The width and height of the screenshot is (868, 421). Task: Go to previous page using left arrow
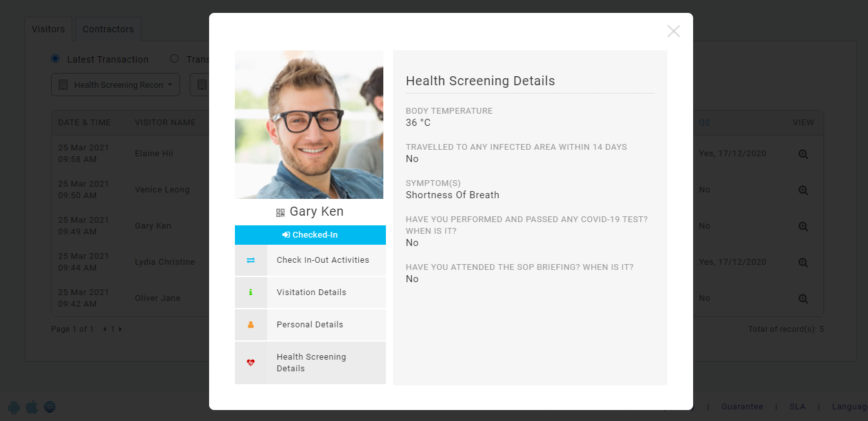(105, 329)
